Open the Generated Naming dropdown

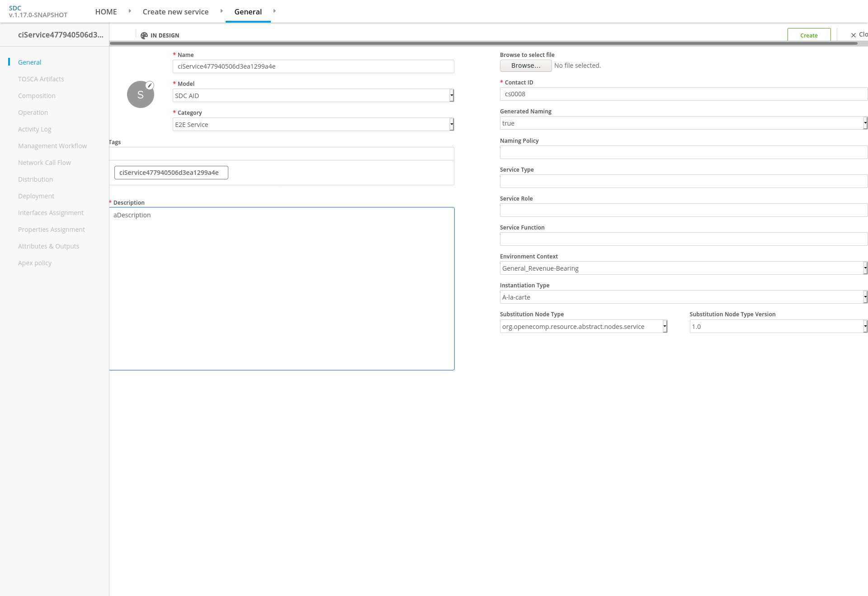[x=684, y=123]
